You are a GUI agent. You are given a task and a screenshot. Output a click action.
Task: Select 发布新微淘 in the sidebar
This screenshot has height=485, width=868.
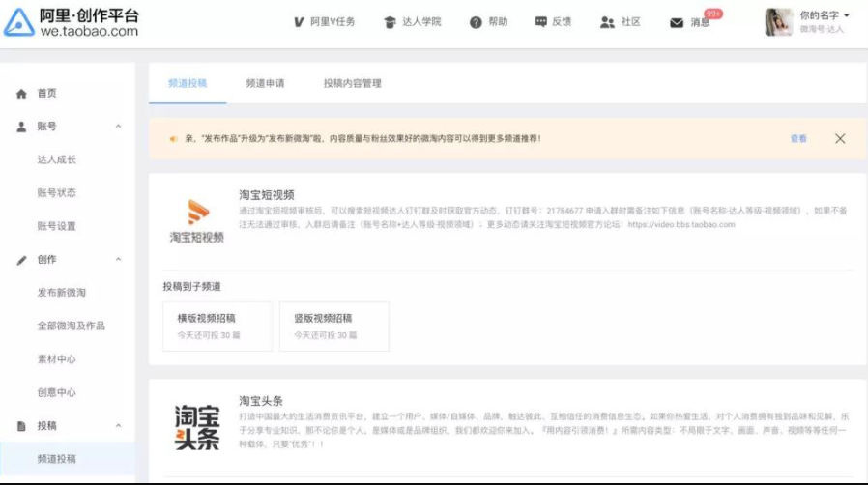pos(62,293)
